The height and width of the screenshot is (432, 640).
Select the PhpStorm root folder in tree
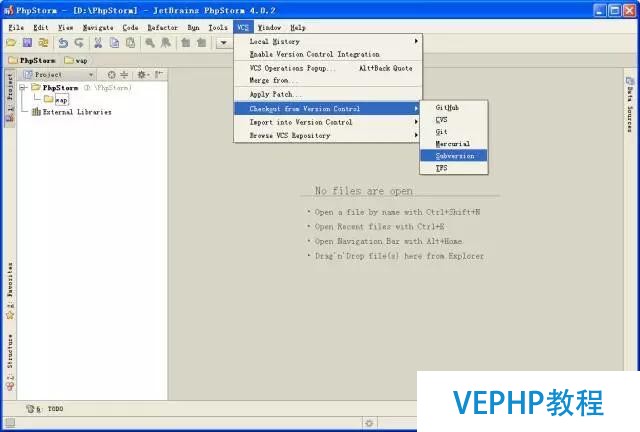pos(60,88)
